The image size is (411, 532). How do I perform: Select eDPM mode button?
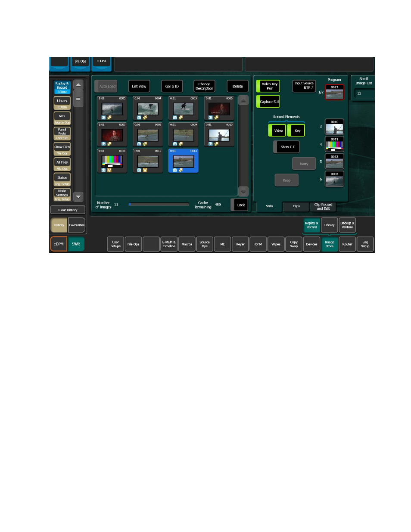[x=59, y=244]
